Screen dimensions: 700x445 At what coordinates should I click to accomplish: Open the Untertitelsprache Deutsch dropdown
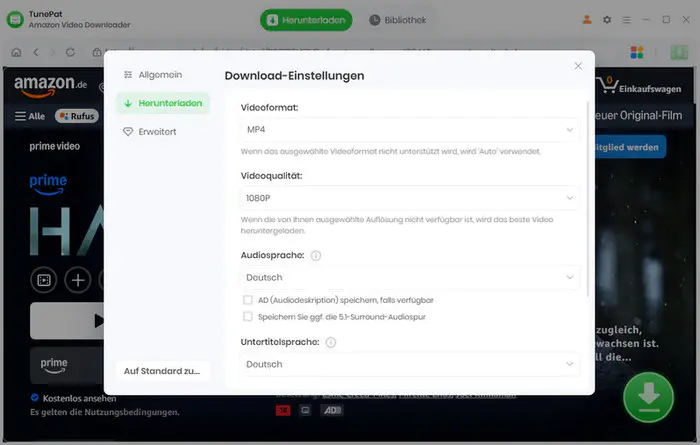409,364
